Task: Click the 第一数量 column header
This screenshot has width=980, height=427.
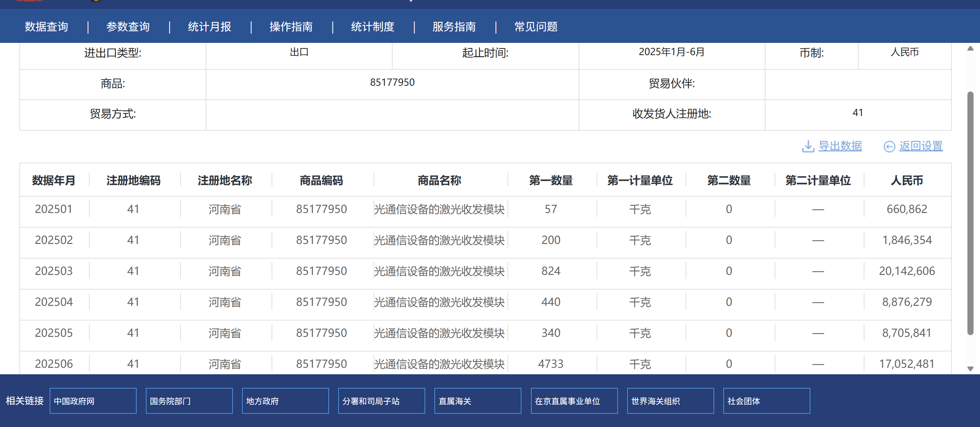Action: pyautogui.click(x=551, y=180)
